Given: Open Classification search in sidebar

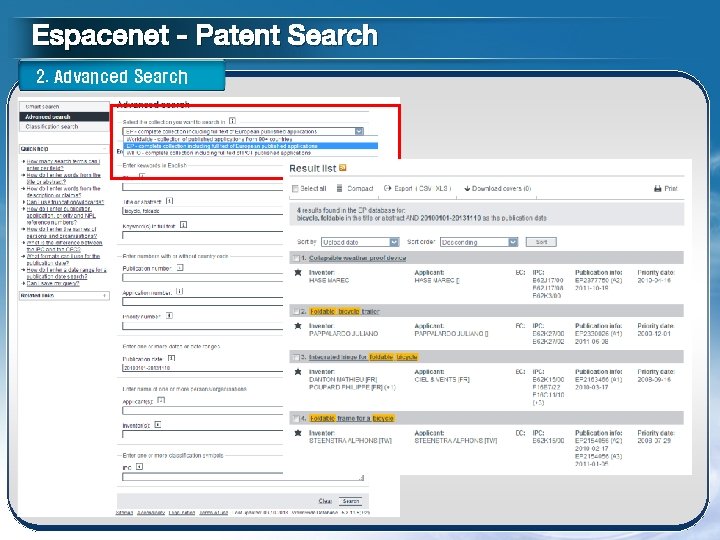Looking at the screenshot, I should point(64,126).
